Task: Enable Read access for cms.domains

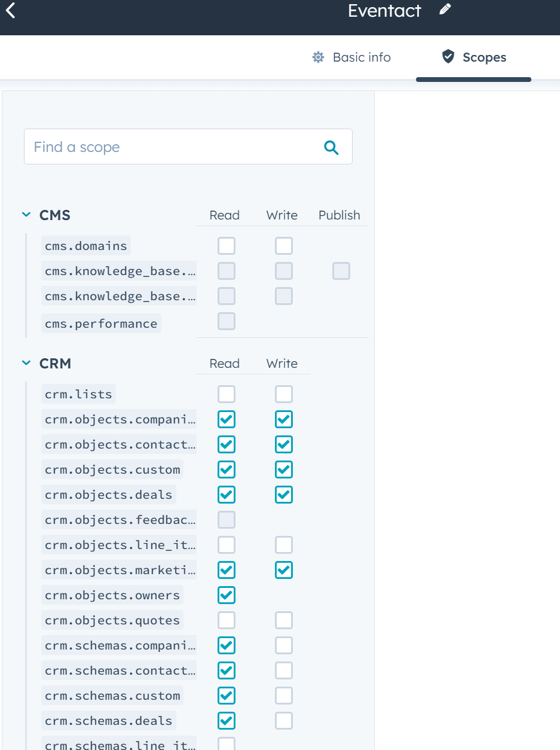Action: pyautogui.click(x=227, y=245)
